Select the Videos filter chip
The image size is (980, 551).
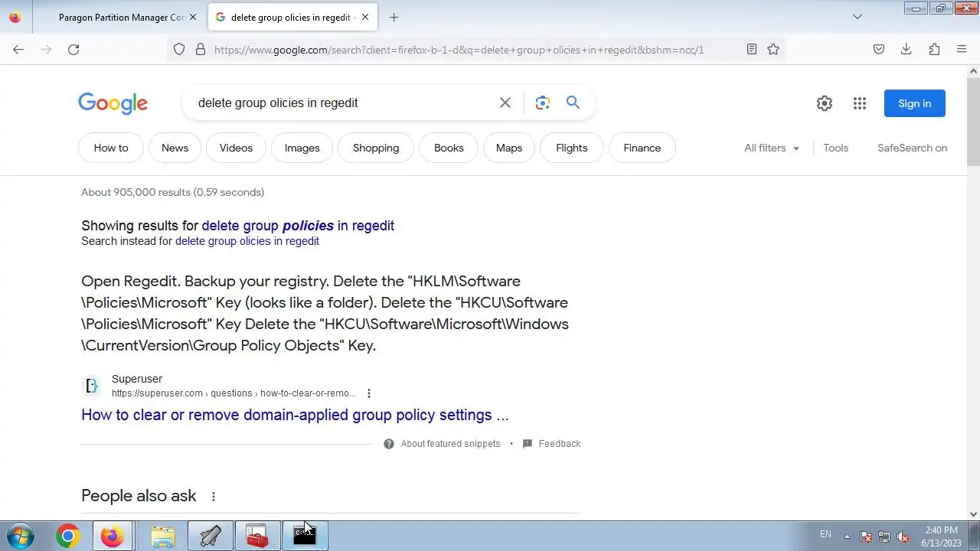236,148
